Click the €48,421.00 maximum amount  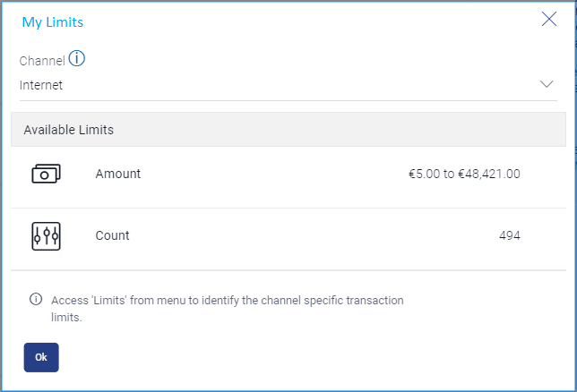(x=489, y=175)
